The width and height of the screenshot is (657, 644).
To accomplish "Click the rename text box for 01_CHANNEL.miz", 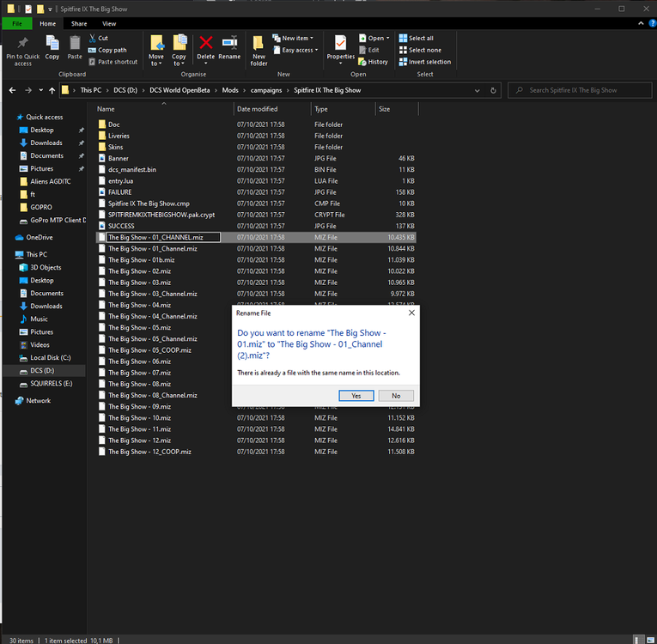I will pyautogui.click(x=163, y=237).
